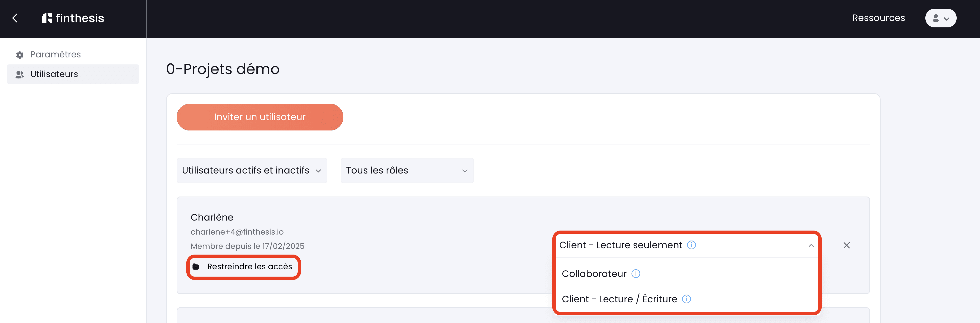Expand the account menu chevron

(947, 18)
